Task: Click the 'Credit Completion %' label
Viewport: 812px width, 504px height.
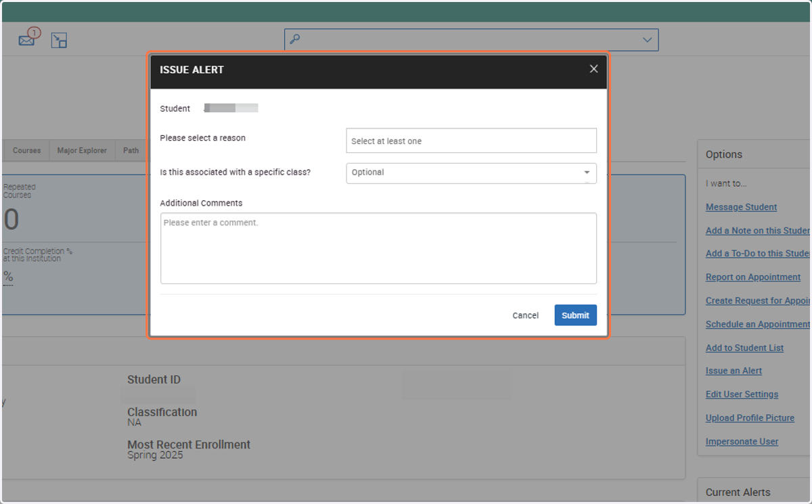Action: coord(37,254)
